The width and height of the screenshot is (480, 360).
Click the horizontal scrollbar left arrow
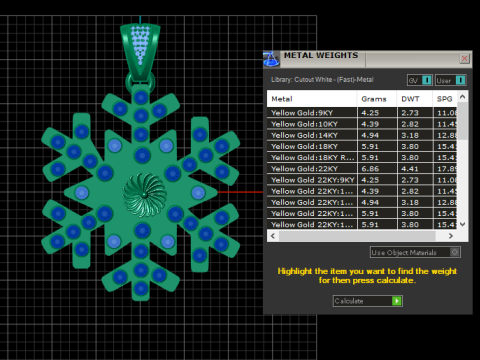[x=273, y=236]
